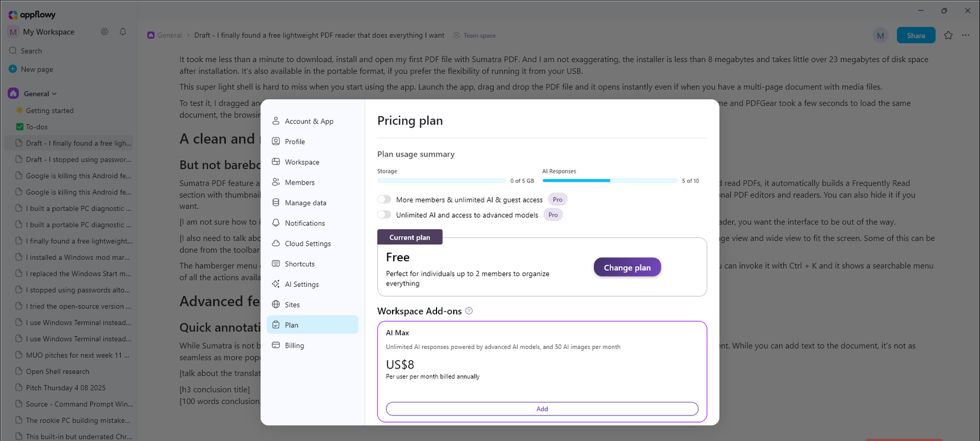Click the New page plus icon
Viewport: 980px width, 441px height.
coord(13,69)
